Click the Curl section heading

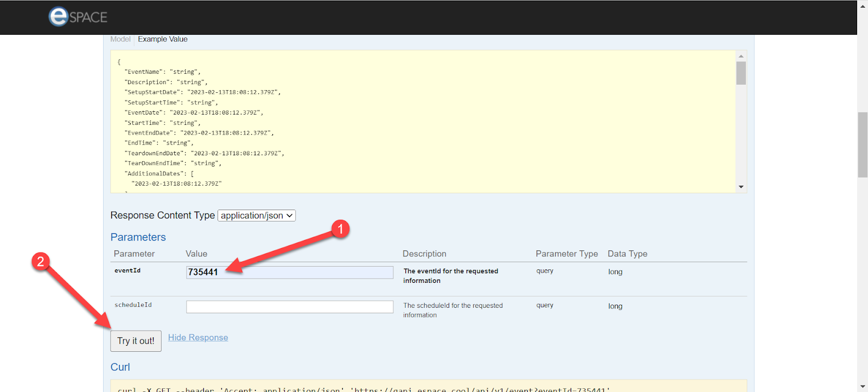click(120, 367)
